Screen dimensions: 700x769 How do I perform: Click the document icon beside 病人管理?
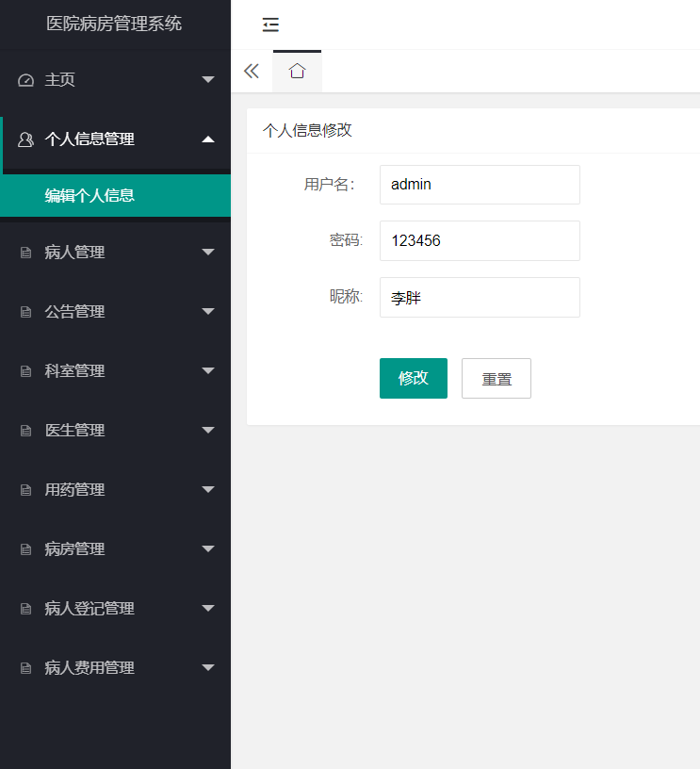click(x=26, y=253)
